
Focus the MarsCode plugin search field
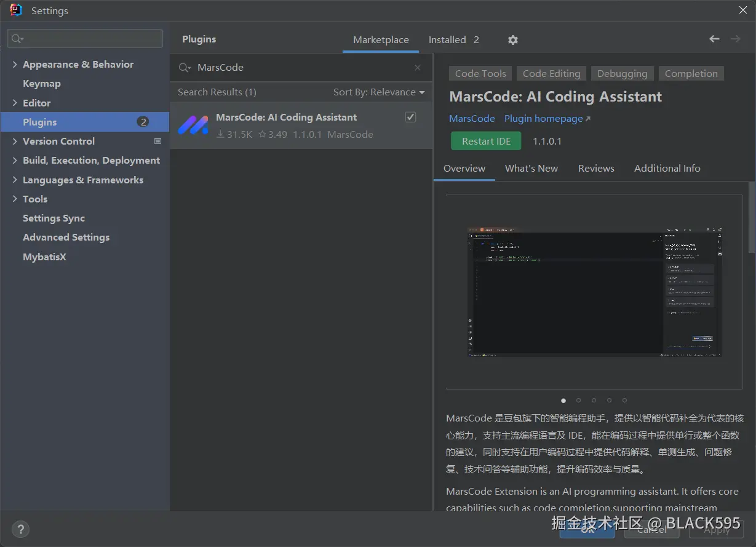[x=301, y=68]
